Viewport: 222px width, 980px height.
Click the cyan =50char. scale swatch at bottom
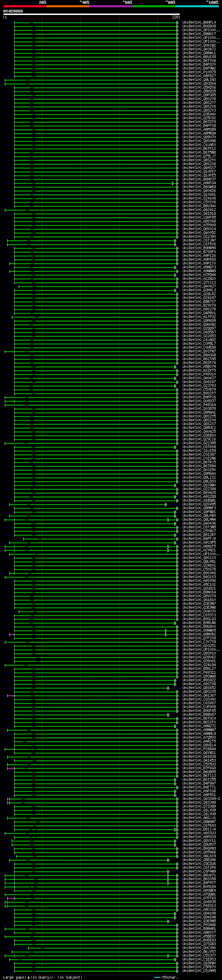pyautogui.click(x=157, y=977)
